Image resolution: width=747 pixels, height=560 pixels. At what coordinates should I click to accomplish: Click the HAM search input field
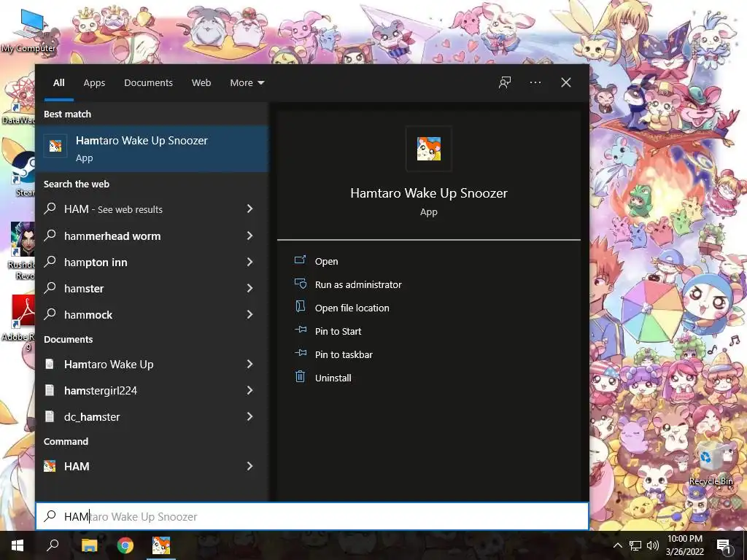point(312,516)
